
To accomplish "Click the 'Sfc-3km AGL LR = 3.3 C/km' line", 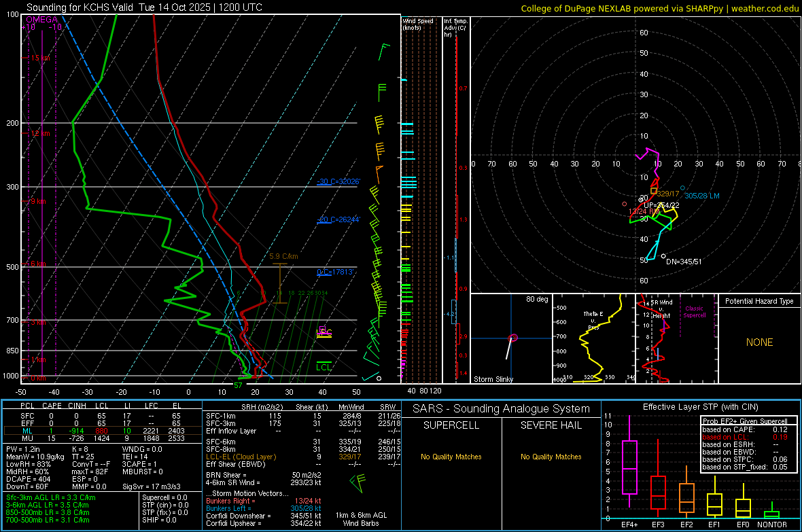I will [51, 497].
